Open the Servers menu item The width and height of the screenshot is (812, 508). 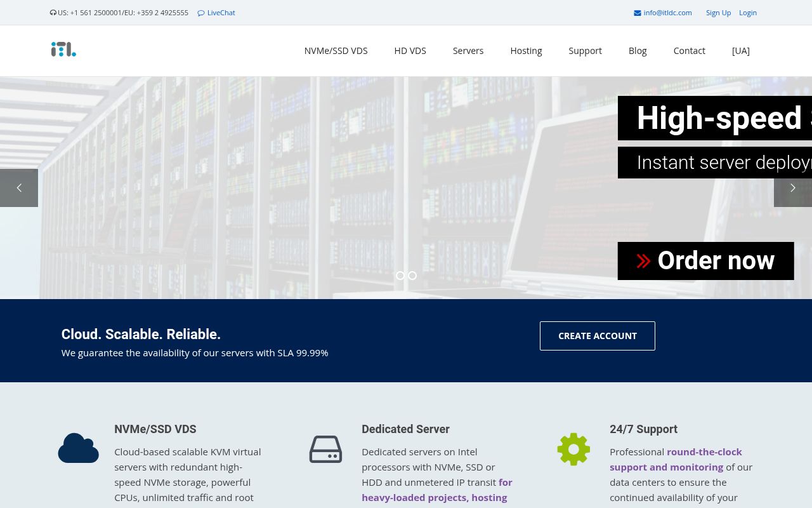coord(468,51)
